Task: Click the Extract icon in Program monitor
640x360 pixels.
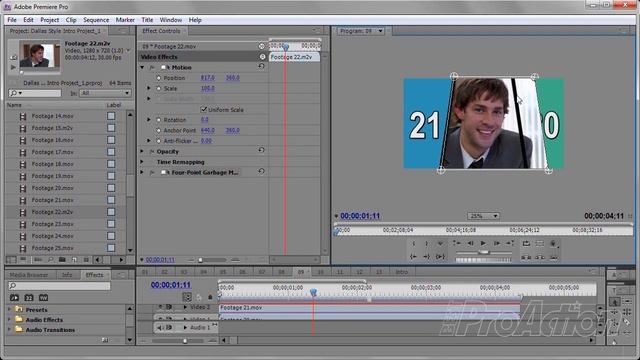Action: [x=540, y=257]
